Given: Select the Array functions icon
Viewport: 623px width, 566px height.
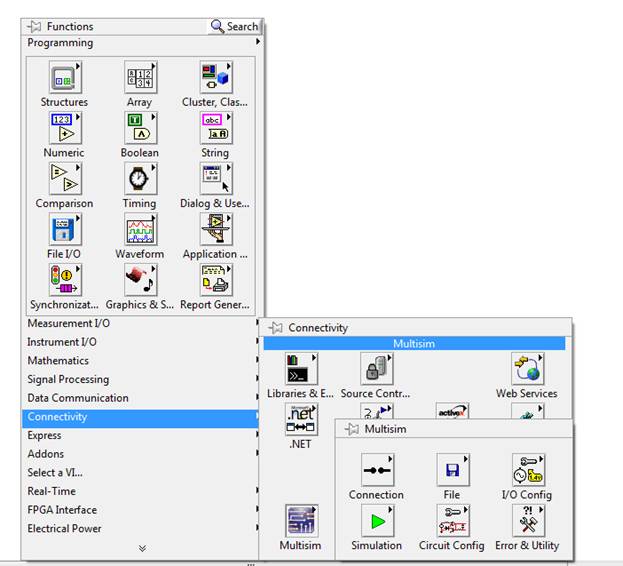Looking at the screenshot, I should 140,78.
